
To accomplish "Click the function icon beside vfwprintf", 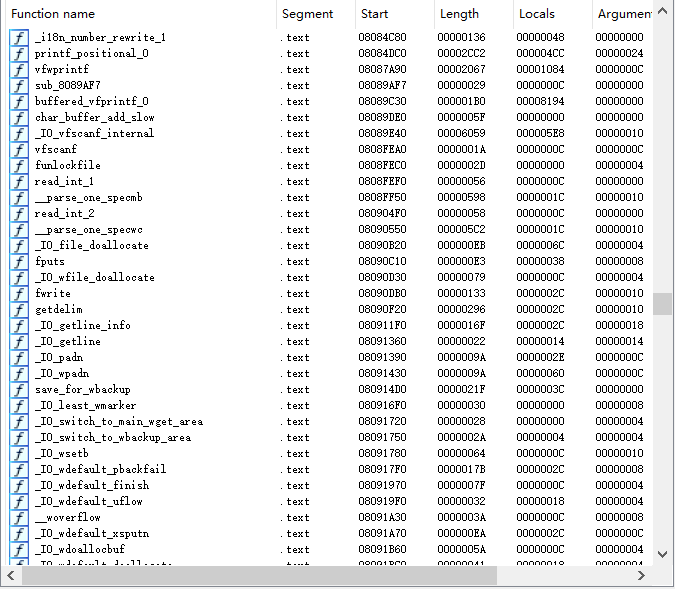I will tap(19, 69).
